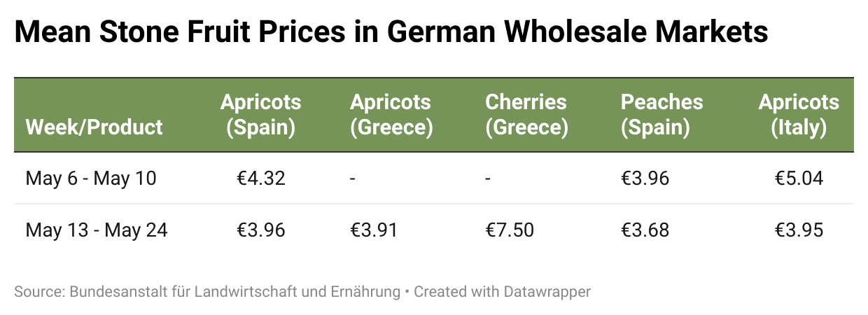Select the €5.04 Italy apricots cell
Image resolution: width=868 pixels, height=315 pixels.
click(x=799, y=178)
